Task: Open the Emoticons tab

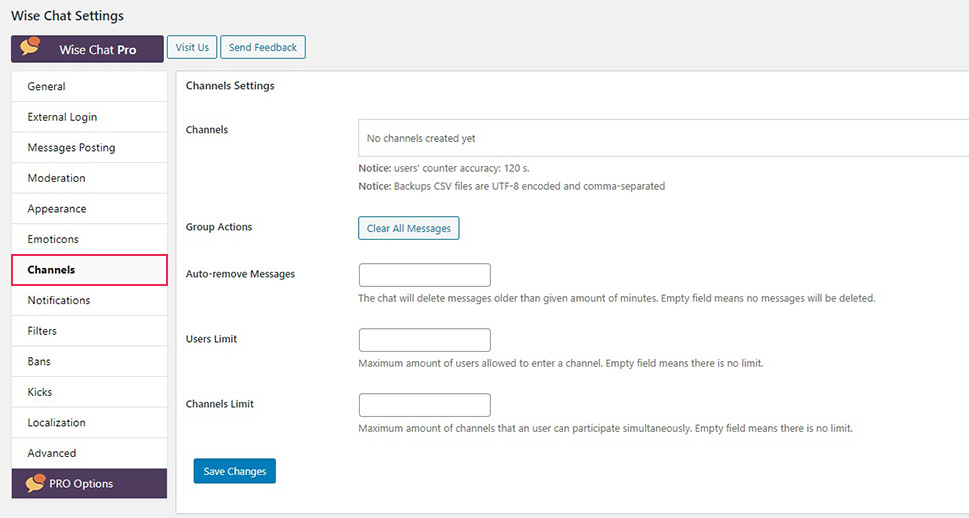Action: [x=89, y=239]
